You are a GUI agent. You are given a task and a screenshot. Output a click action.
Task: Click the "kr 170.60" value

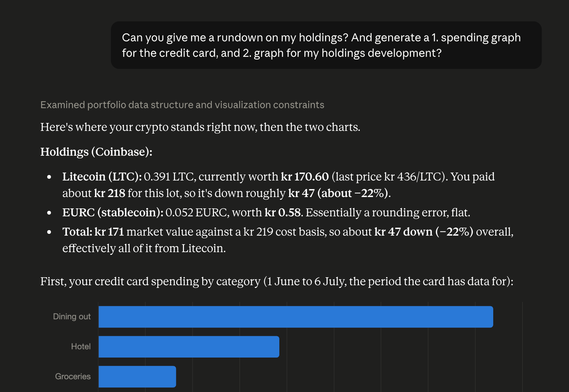(305, 177)
